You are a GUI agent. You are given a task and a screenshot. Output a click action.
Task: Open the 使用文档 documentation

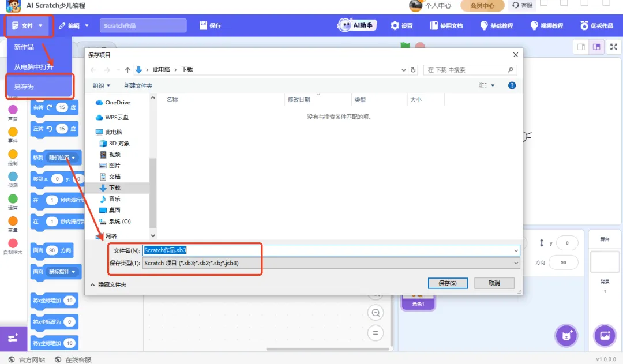(446, 26)
